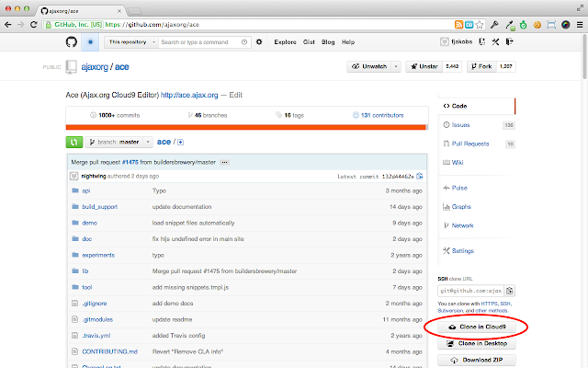Open notifications blue dot indicator
The image size is (588, 368).
[x=90, y=42]
